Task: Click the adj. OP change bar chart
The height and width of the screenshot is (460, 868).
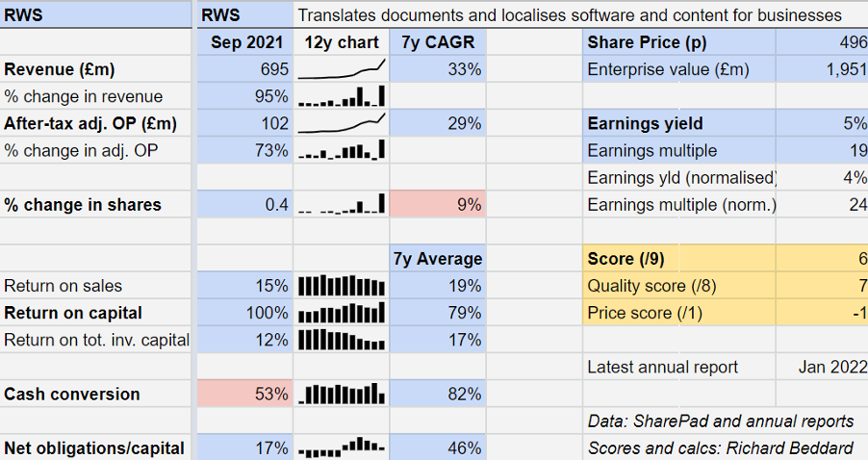Action: tap(341, 150)
